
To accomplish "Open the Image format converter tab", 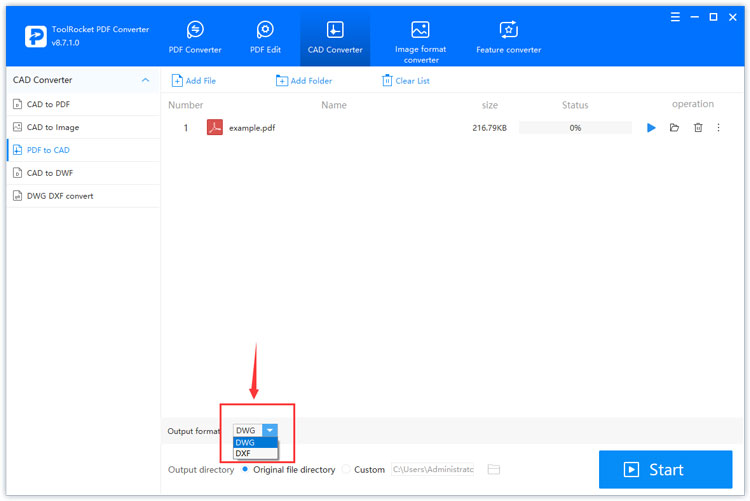I will (x=420, y=42).
